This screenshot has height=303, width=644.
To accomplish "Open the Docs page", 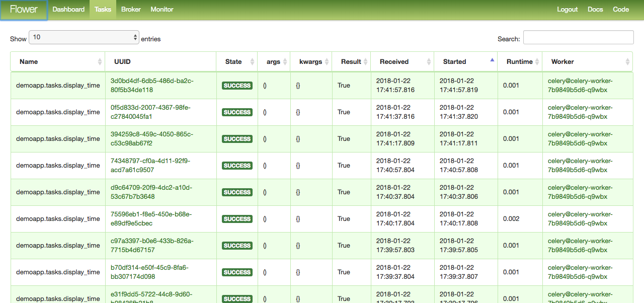I will tap(595, 9).
